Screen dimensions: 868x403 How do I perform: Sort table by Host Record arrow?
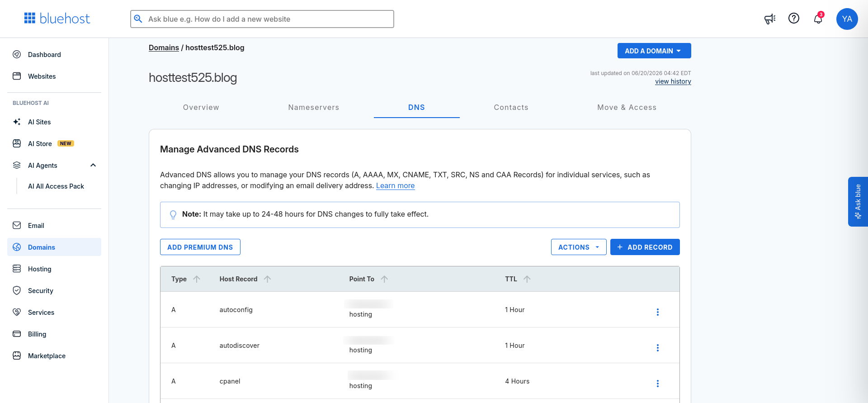pyautogui.click(x=268, y=279)
